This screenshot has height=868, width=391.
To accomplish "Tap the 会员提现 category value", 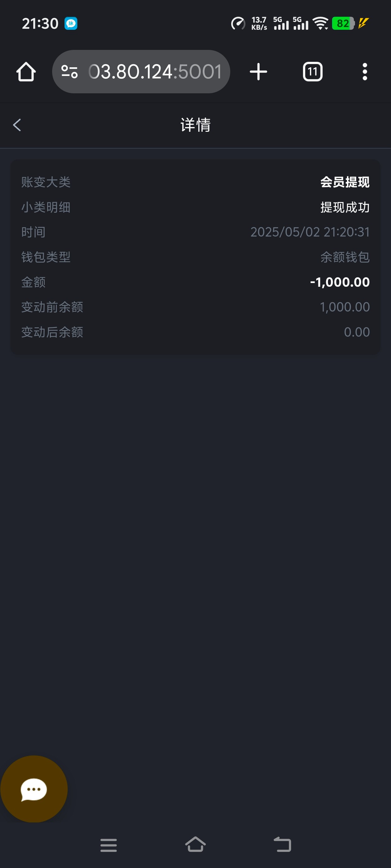I will click(344, 182).
